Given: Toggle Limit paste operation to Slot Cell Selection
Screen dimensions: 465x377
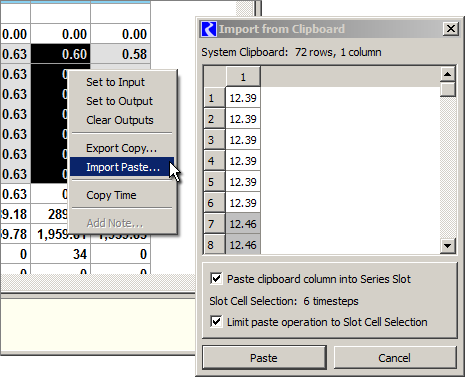Looking at the screenshot, I should coord(216,322).
